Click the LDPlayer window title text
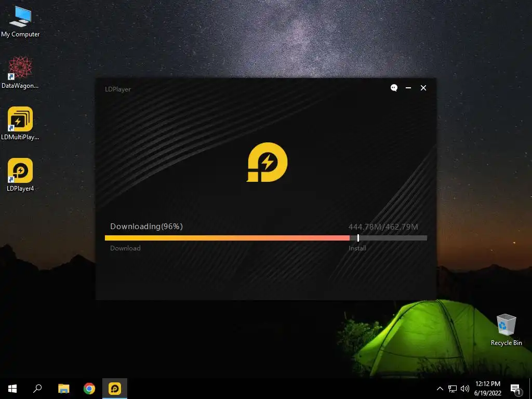532x399 pixels. click(x=118, y=89)
